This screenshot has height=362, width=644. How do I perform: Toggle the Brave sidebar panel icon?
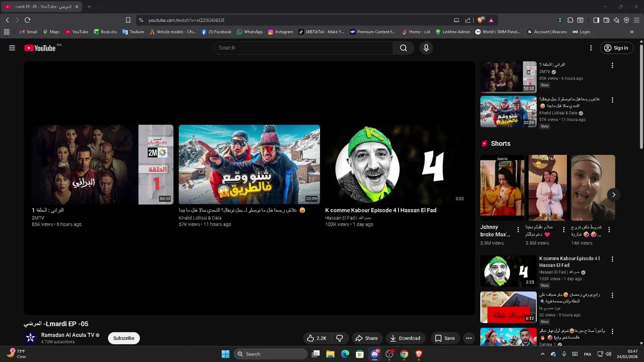click(x=596, y=20)
